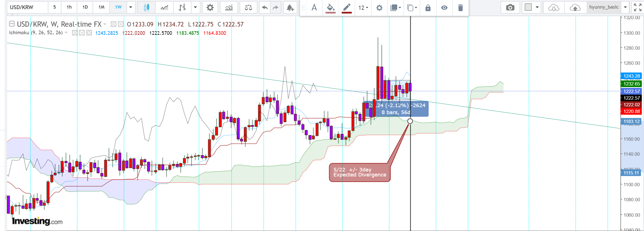The image size is (644, 231).
Task: Select the 5 minute interval
Action: point(54,7)
